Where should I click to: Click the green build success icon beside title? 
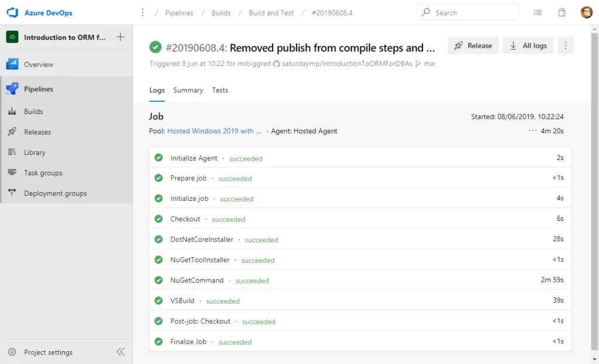point(155,47)
